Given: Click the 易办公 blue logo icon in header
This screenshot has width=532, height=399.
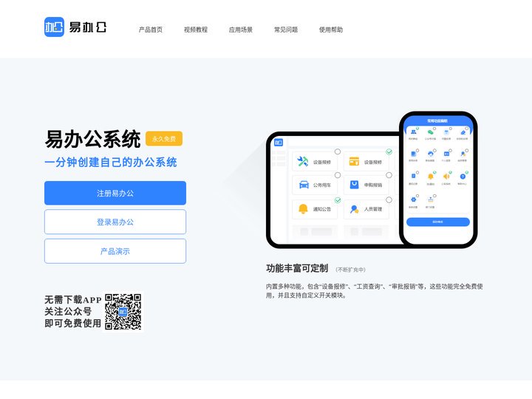Looking at the screenshot, I should pos(54,27).
